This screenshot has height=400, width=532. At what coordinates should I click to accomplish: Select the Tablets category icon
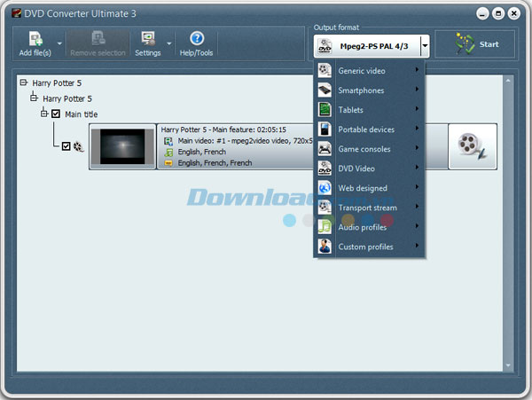325,110
